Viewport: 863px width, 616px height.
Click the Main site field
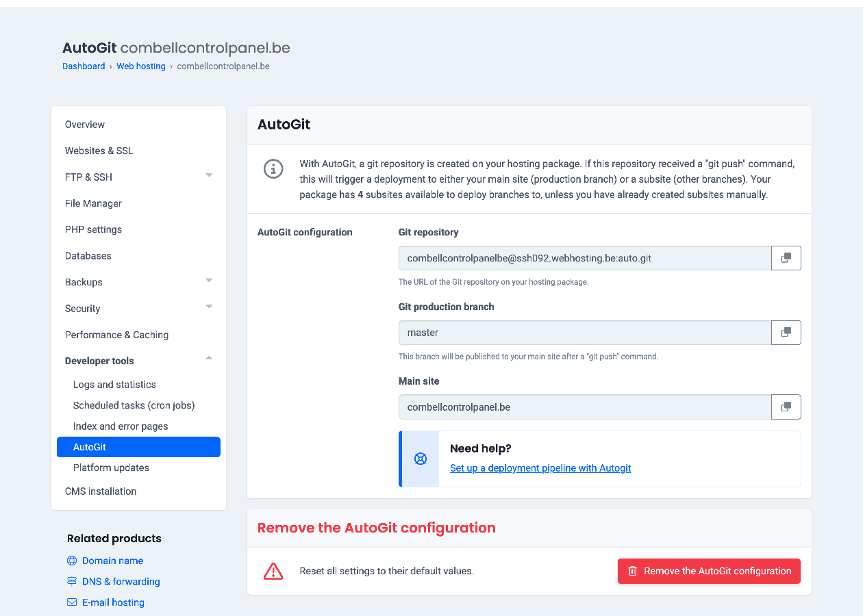pyautogui.click(x=585, y=407)
